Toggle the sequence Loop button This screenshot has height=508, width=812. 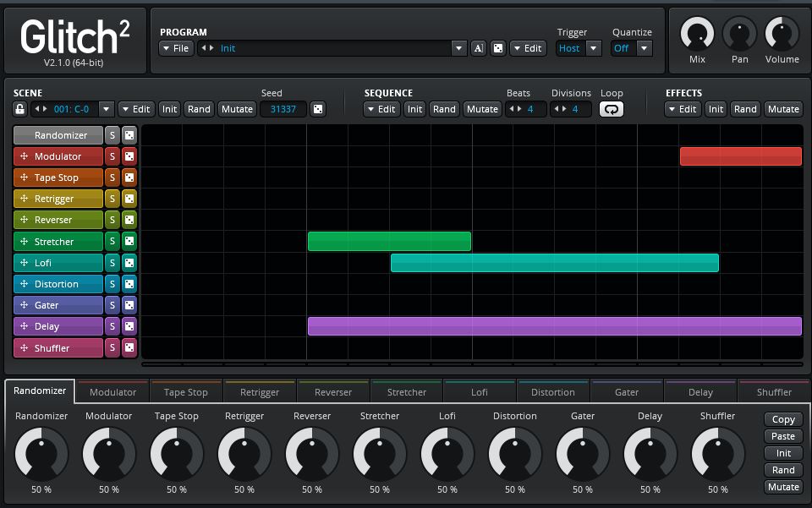(x=612, y=109)
